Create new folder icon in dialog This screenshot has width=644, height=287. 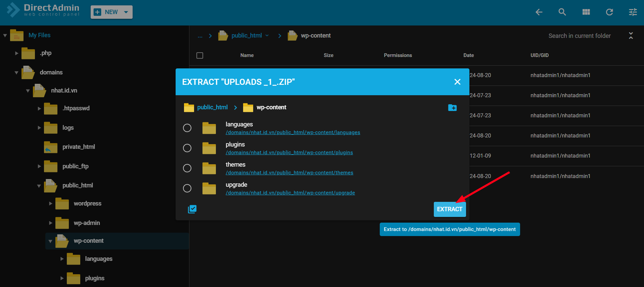[x=452, y=108]
